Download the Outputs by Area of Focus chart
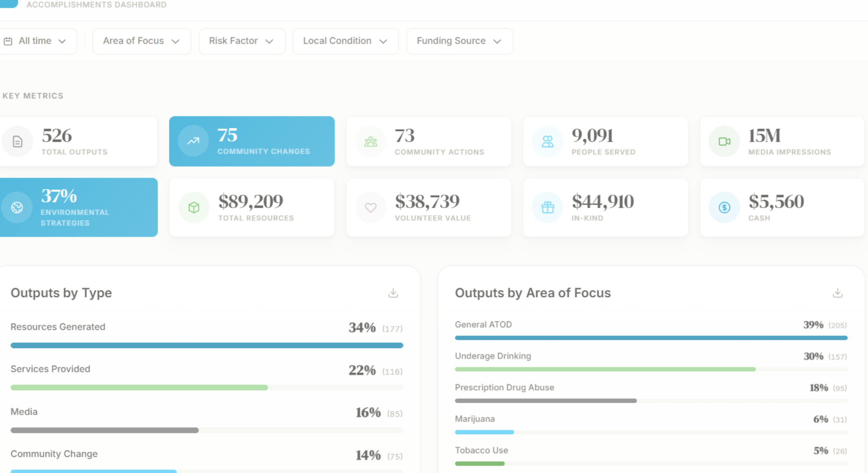The image size is (868, 473). (838, 293)
